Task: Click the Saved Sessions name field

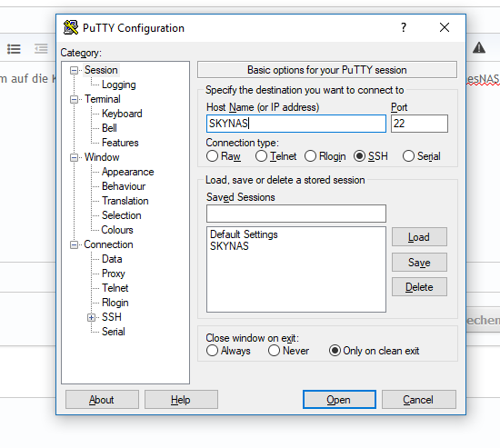Action: coord(296,214)
